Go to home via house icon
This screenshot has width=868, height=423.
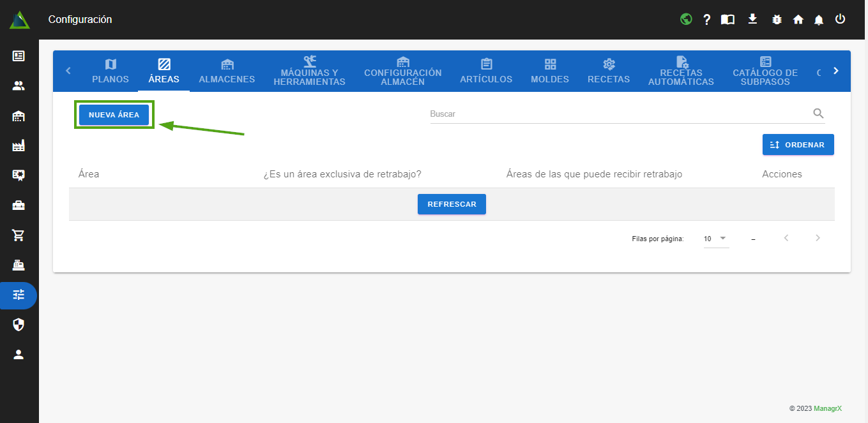coord(798,20)
